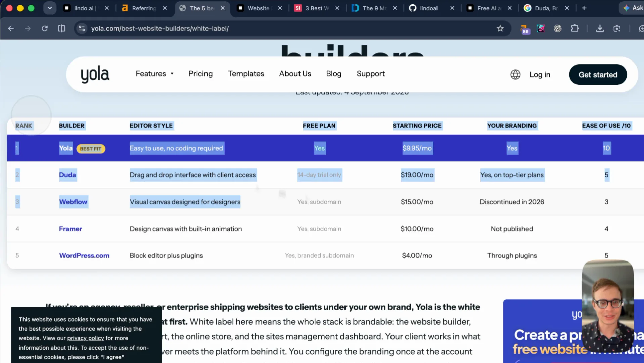Bookmark this page with the star icon

[500, 28]
